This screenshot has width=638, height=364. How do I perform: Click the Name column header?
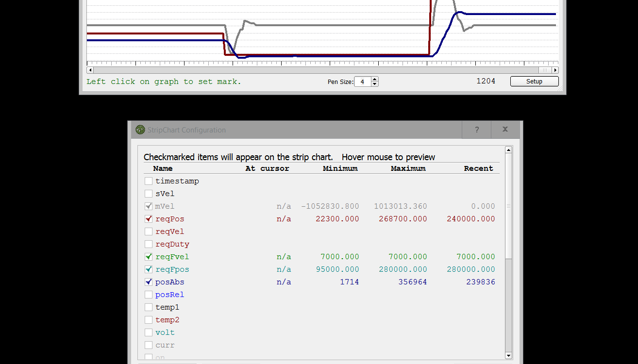(163, 168)
